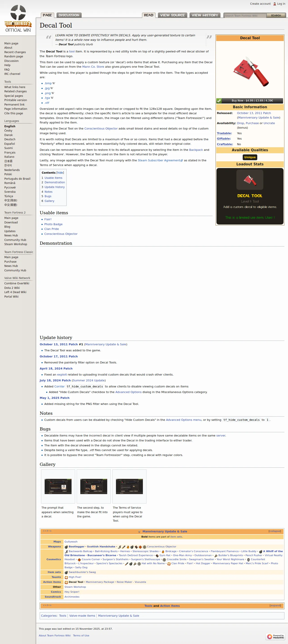Jump to Update history in the Contents box
Screen dimensions: 288x644
pos(55,187)
